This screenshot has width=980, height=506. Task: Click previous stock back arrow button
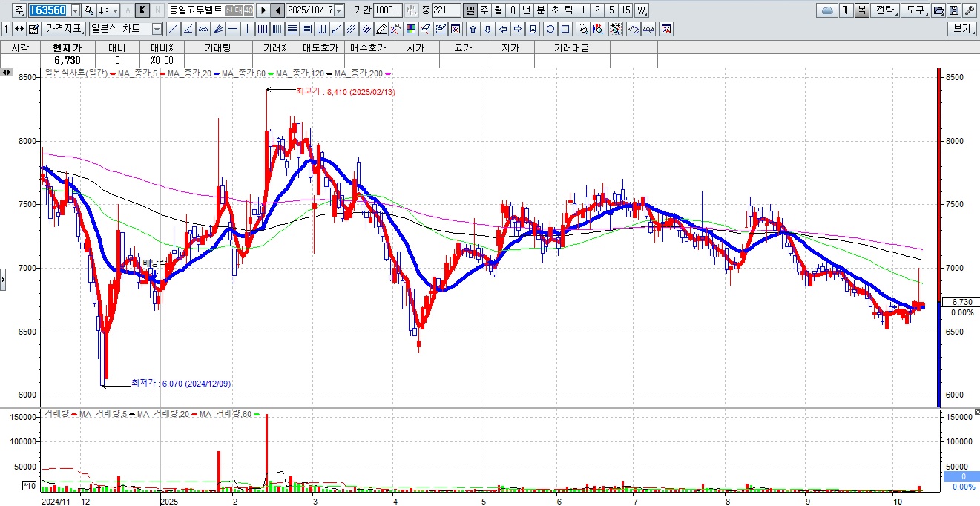[x=277, y=10]
